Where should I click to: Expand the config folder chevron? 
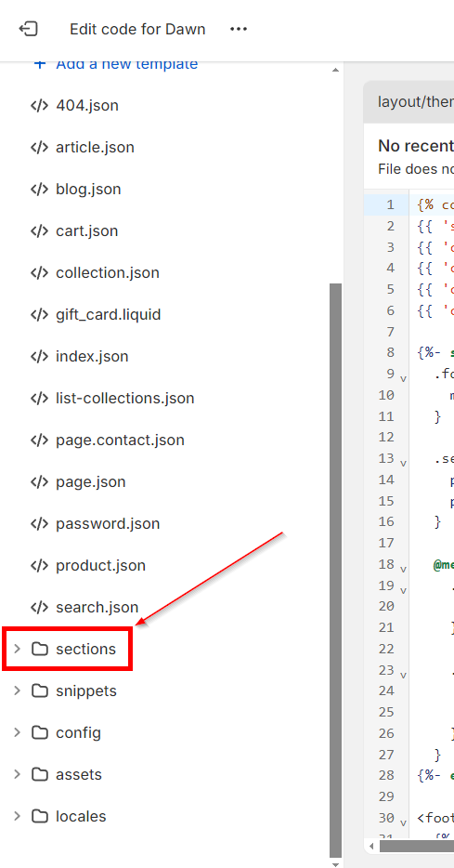click(17, 732)
